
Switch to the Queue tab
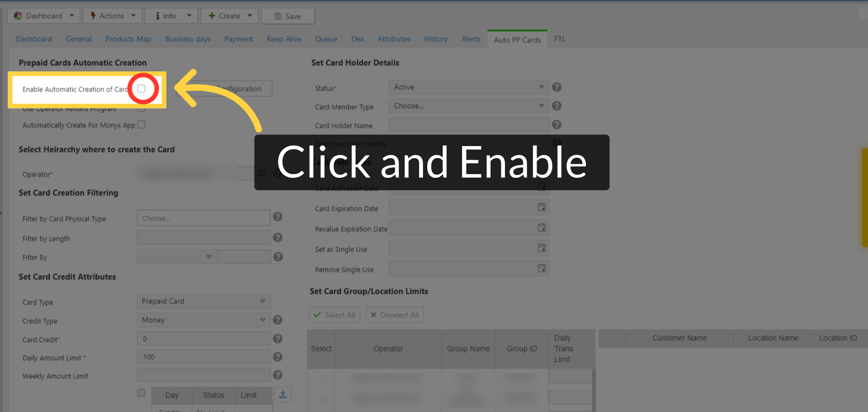[326, 39]
